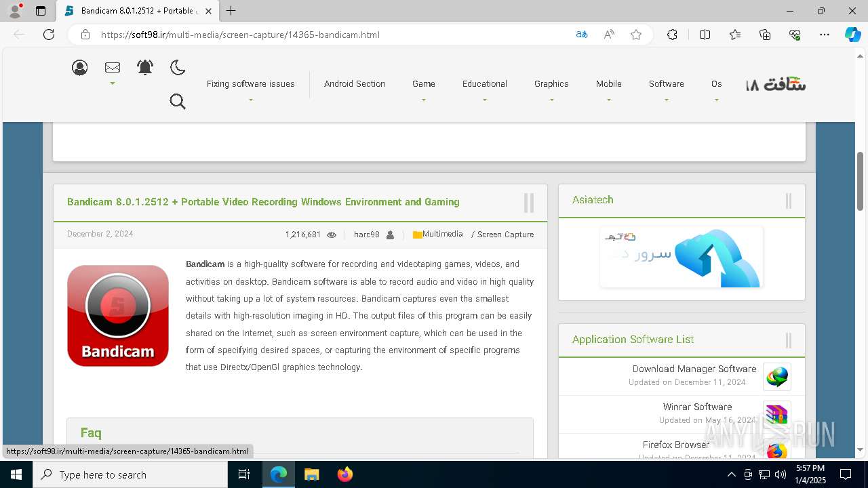This screenshot has width=868, height=488.
Task: Open Download Manager Software link
Action: pos(694,369)
